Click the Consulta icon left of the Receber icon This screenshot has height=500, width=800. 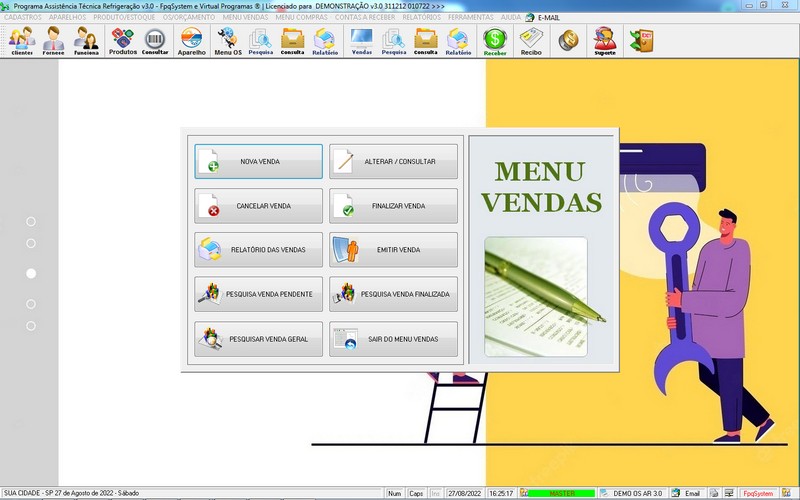coord(426,41)
